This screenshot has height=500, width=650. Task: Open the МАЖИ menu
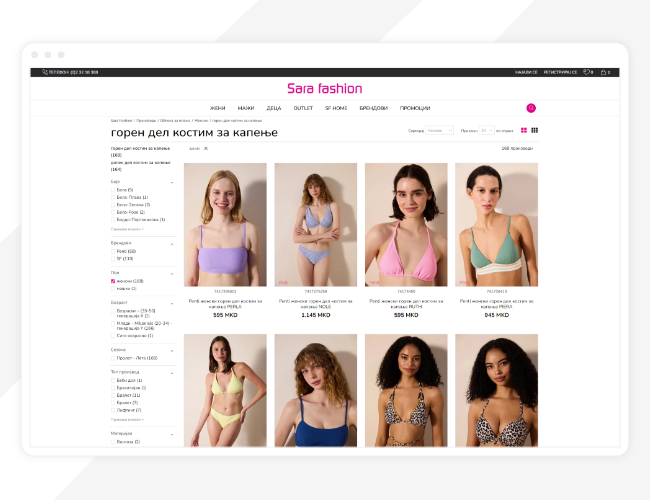click(246, 108)
